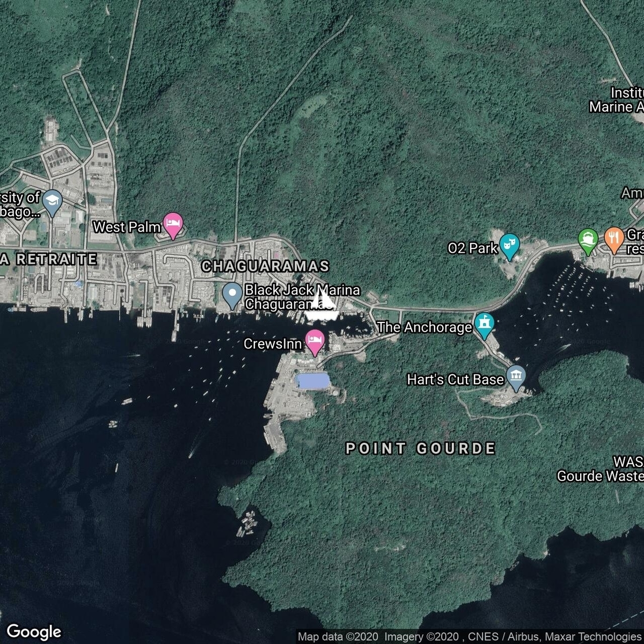This screenshot has width=644, height=644.
Task: Open Hart's Cut Base museum pin
Action: point(516,377)
